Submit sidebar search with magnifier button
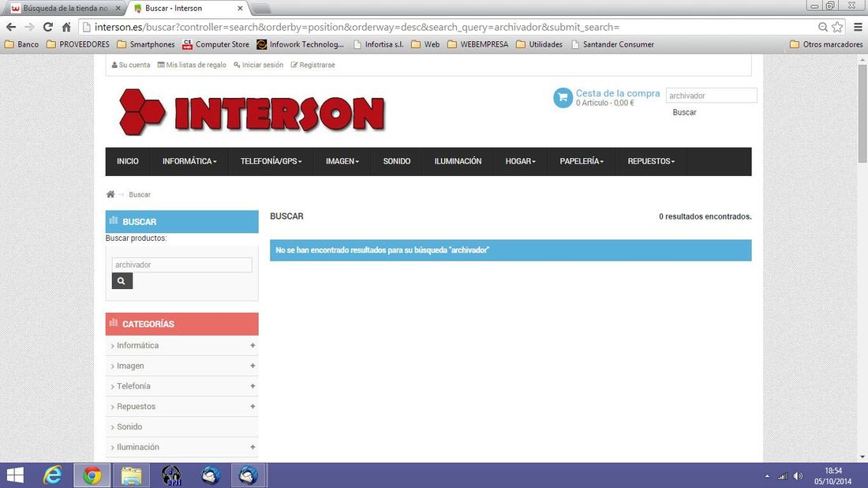868x488 pixels. [122, 281]
